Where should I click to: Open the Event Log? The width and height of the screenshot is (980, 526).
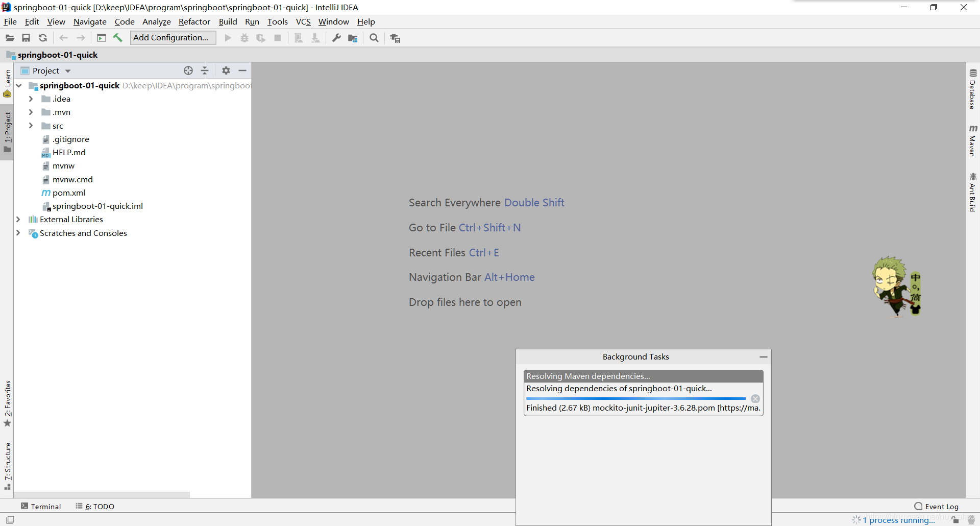point(937,506)
